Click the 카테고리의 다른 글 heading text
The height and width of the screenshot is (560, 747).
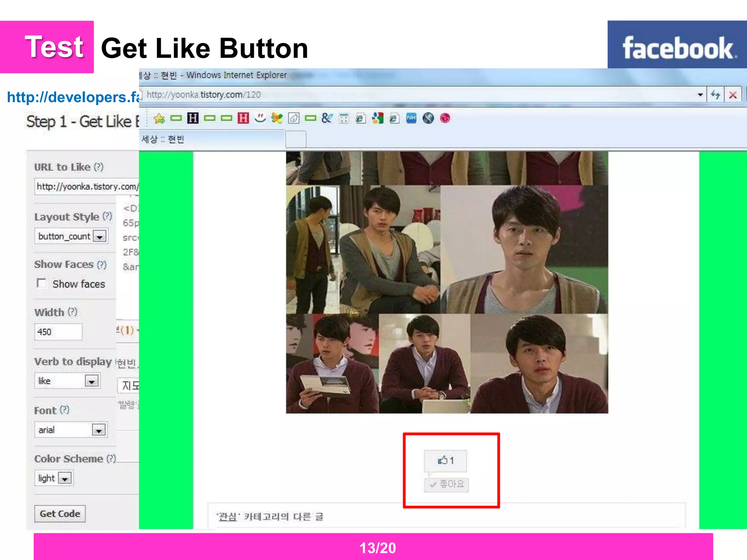coord(283,517)
